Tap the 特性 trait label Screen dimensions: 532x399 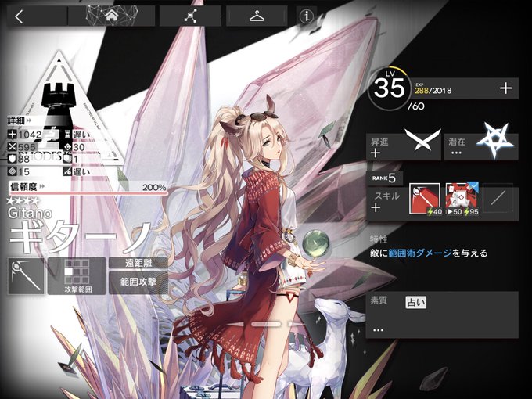pyautogui.click(x=379, y=239)
